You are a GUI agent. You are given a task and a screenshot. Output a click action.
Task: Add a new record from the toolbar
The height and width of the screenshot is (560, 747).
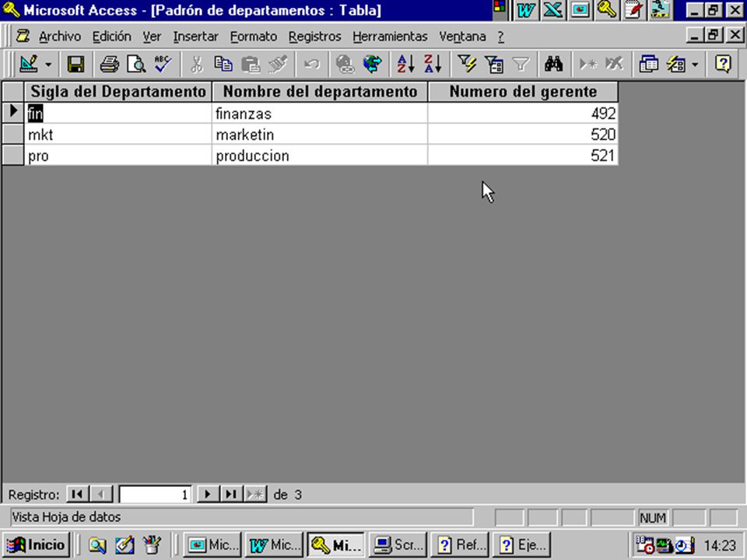tap(587, 64)
